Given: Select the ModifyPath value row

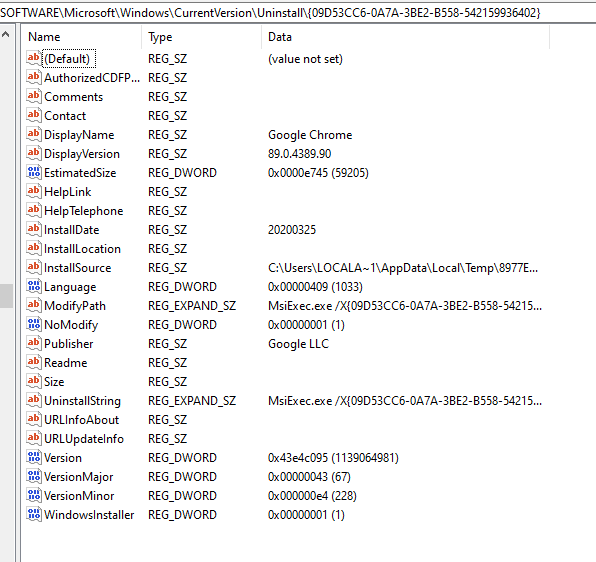Looking at the screenshot, I should pos(285,306).
